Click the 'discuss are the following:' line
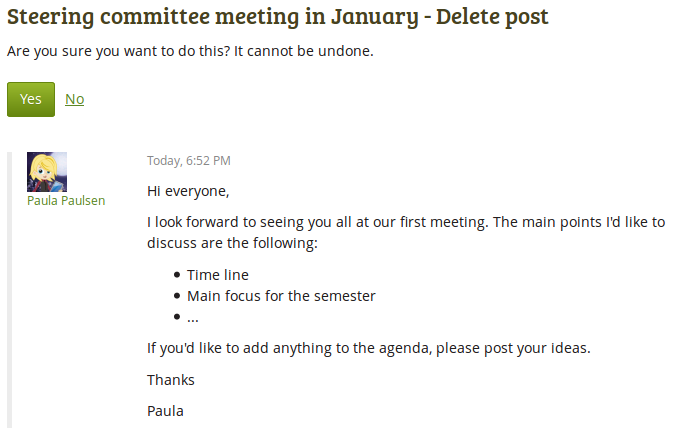This screenshot has height=428, width=679. 232,243
